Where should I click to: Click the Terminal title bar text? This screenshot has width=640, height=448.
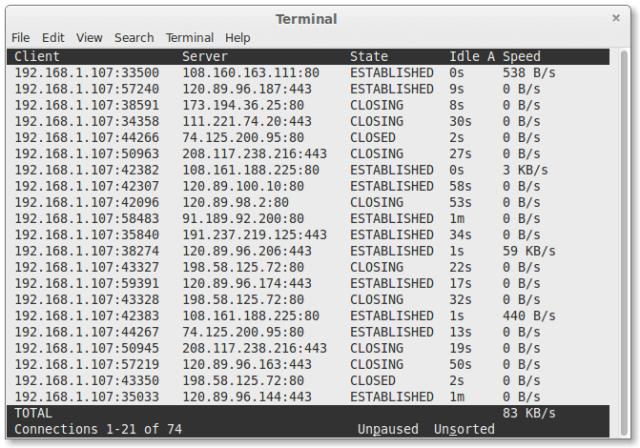306,18
